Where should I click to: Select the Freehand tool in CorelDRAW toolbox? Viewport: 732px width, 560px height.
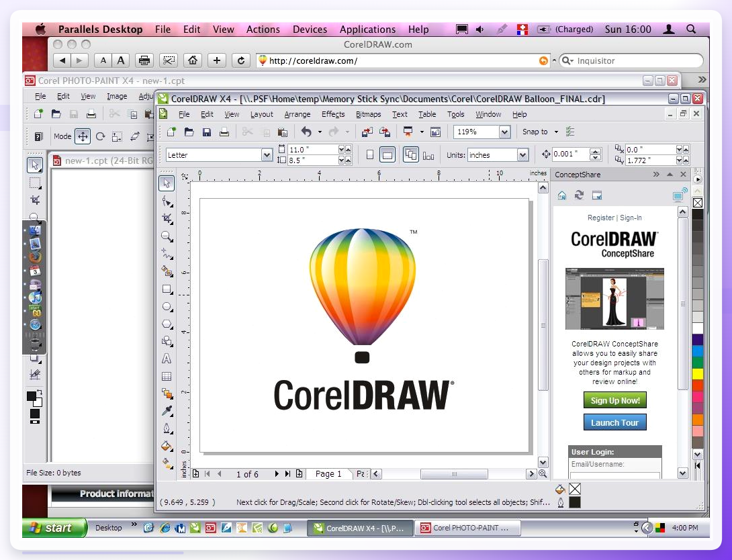click(167, 254)
